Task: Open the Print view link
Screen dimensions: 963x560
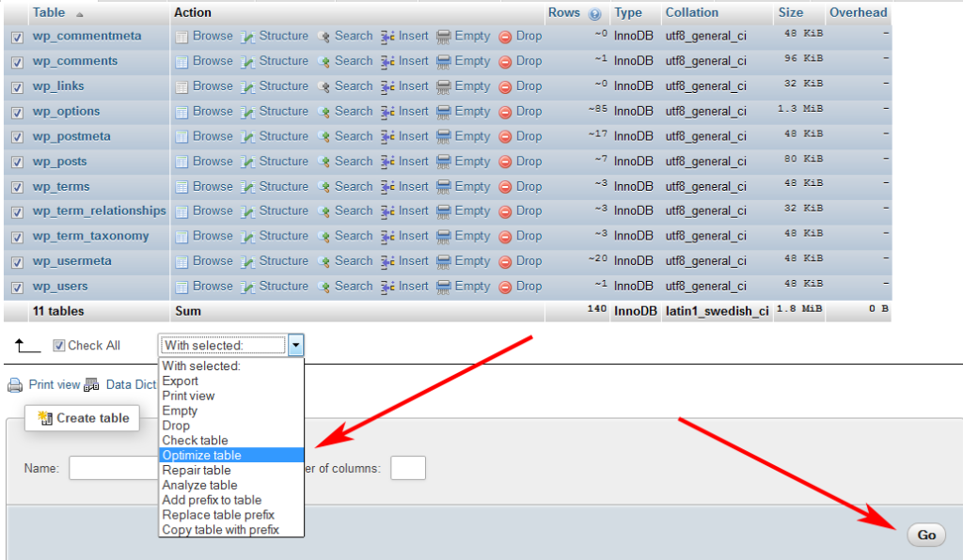Action: [55, 384]
